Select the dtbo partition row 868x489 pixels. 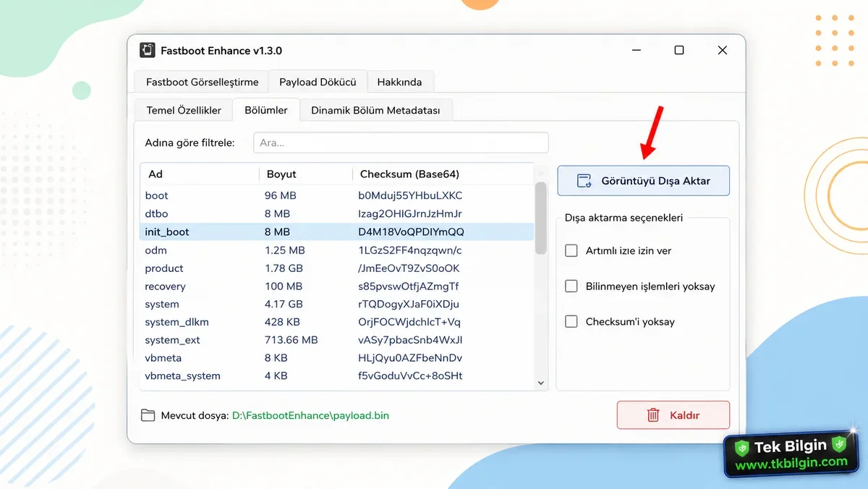click(x=337, y=213)
